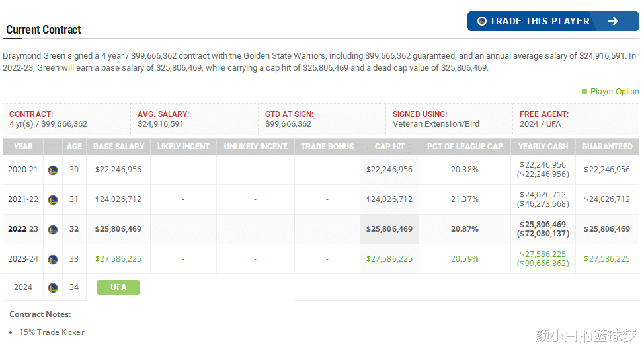Click Veteran Extension/Bird text
Screen dimensions: 644x352
(x=436, y=124)
